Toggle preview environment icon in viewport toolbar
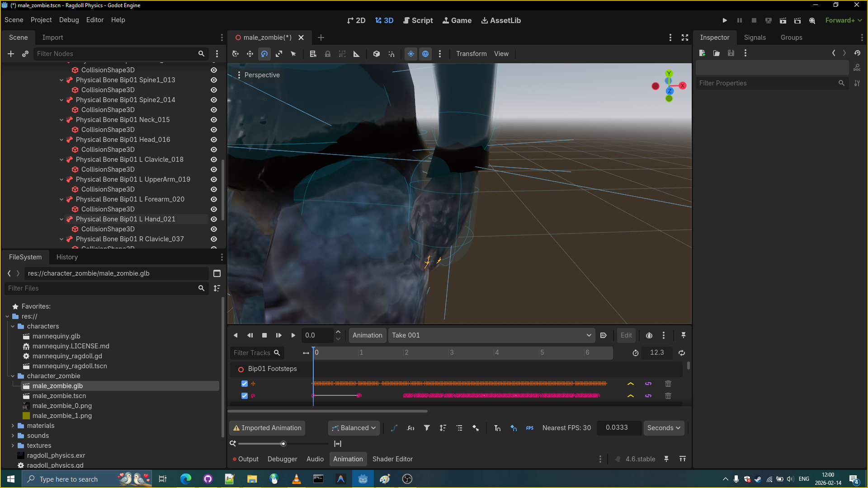The image size is (868, 488). [x=425, y=54]
